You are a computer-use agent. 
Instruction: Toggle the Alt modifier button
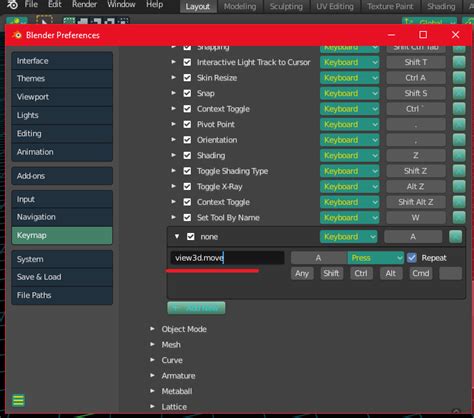391,273
